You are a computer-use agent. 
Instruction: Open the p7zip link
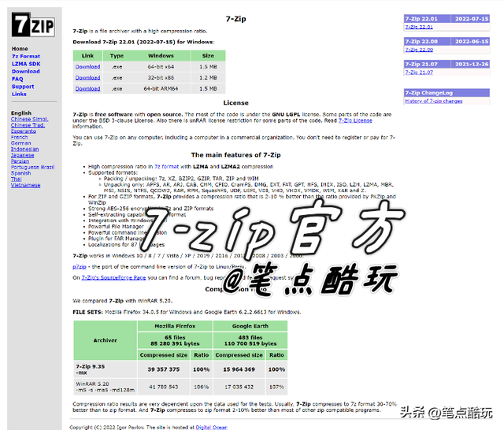(x=80, y=267)
